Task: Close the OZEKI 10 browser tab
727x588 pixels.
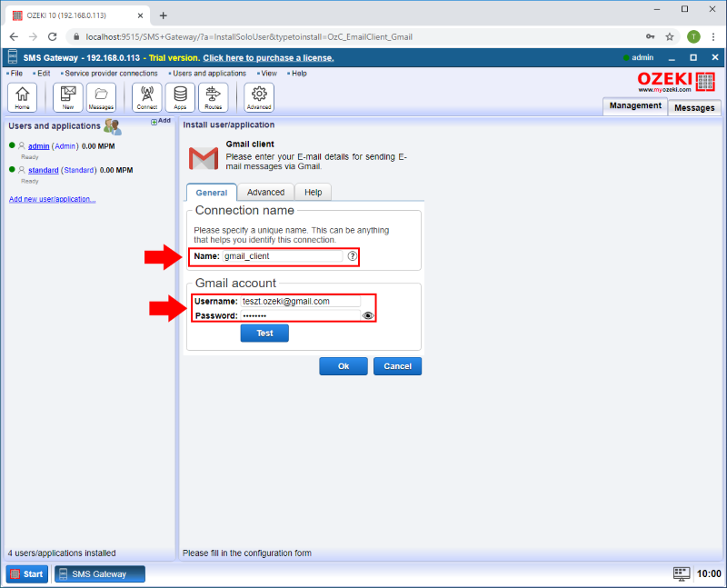Action: 140,15
